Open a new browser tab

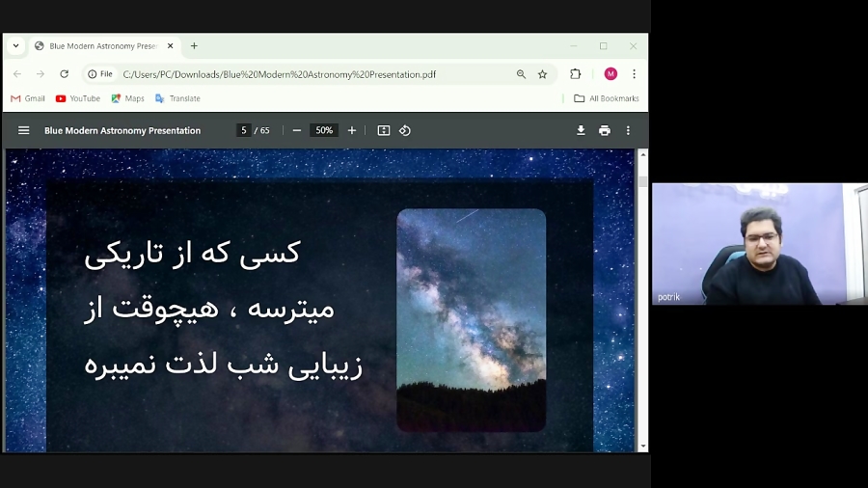pyautogui.click(x=194, y=46)
